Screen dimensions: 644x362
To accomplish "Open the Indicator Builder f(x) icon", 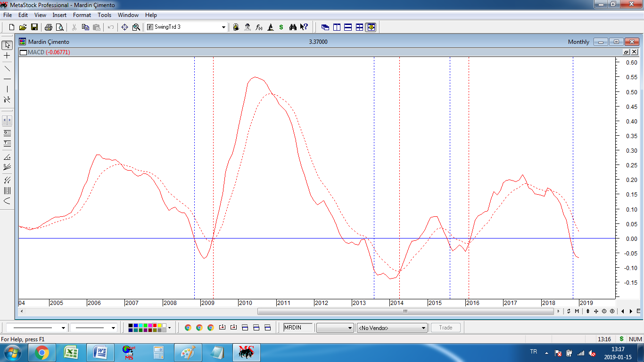I will click(x=259, y=27).
